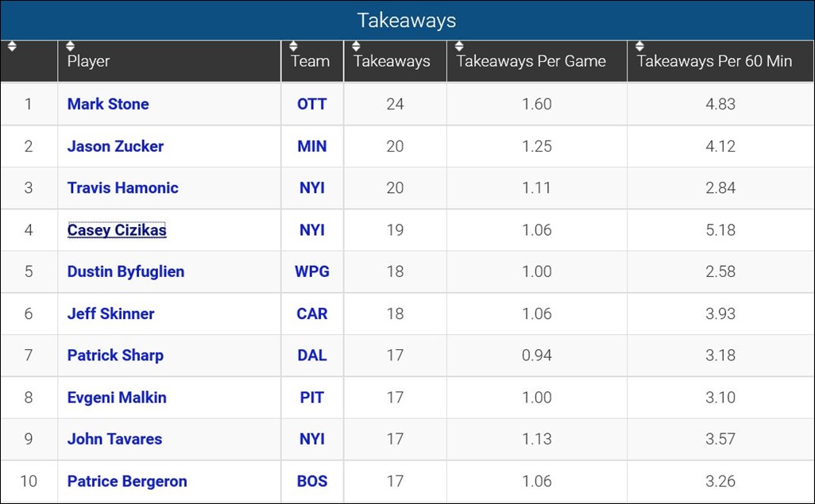Open Casey Cizikas's player page
This screenshot has width=815, height=504.
116,229
